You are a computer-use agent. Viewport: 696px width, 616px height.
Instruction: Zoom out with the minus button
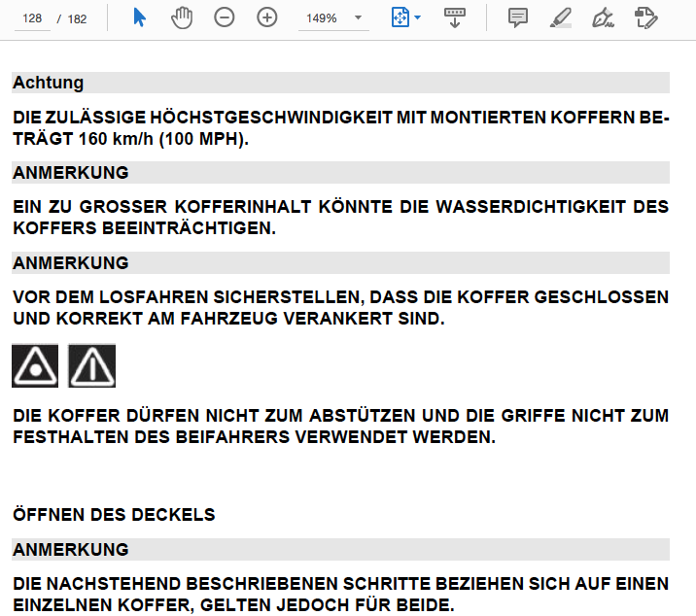tap(225, 17)
